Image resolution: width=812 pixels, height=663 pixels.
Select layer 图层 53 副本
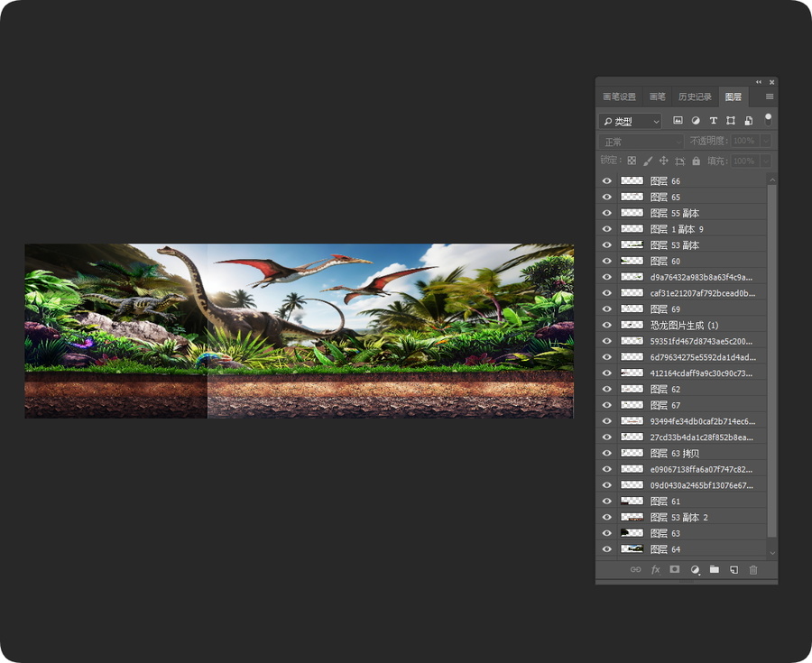pyautogui.click(x=681, y=244)
